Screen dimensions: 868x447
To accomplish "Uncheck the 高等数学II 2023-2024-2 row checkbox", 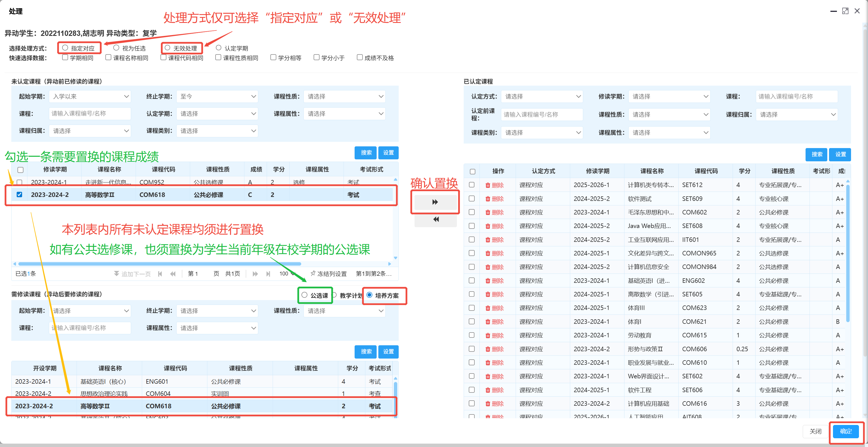I will 19,195.
